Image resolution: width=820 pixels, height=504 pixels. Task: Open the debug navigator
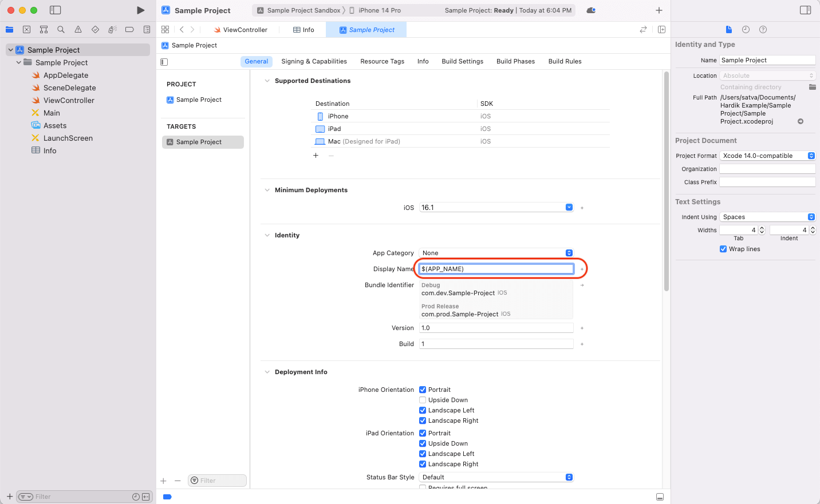[112, 30]
